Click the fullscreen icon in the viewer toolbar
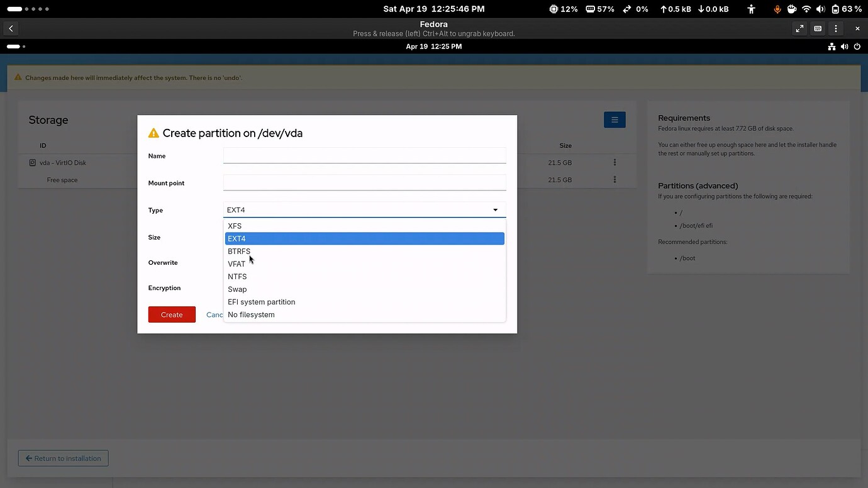This screenshot has height=488, width=868. click(799, 28)
